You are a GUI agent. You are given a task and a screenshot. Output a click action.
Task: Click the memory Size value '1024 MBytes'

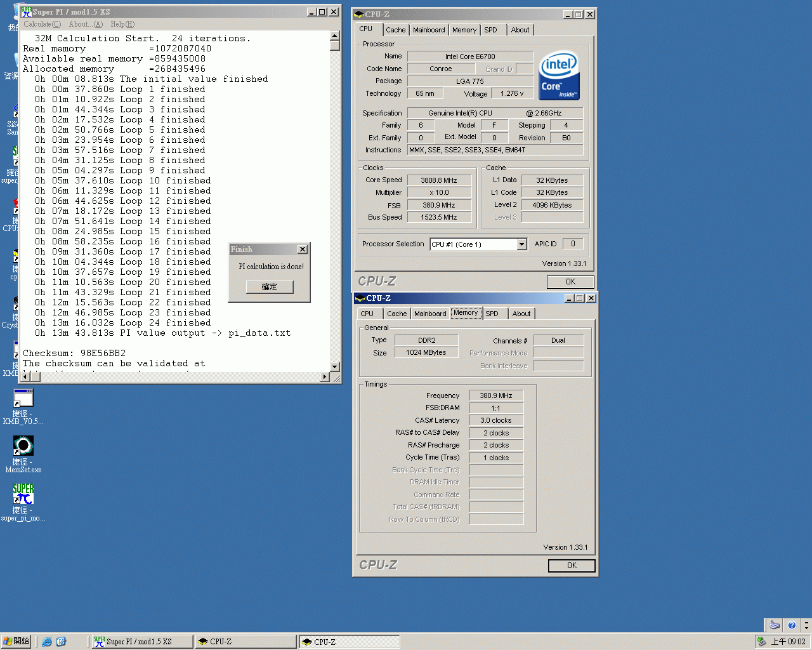click(426, 352)
